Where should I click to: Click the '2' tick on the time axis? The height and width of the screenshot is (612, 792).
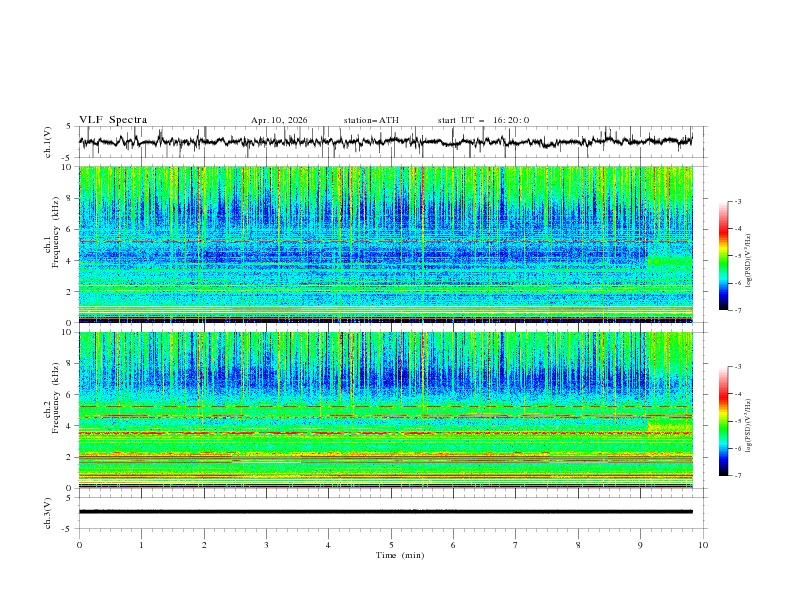click(204, 545)
